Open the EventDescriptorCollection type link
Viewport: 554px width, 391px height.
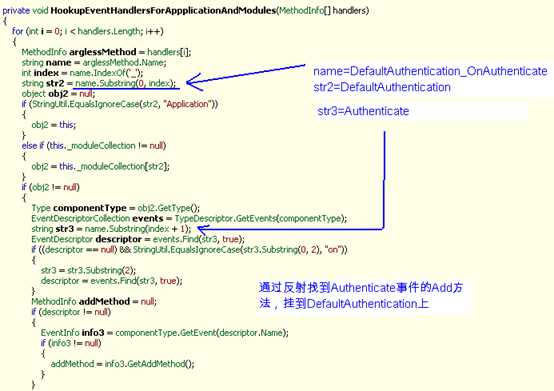click(81, 218)
